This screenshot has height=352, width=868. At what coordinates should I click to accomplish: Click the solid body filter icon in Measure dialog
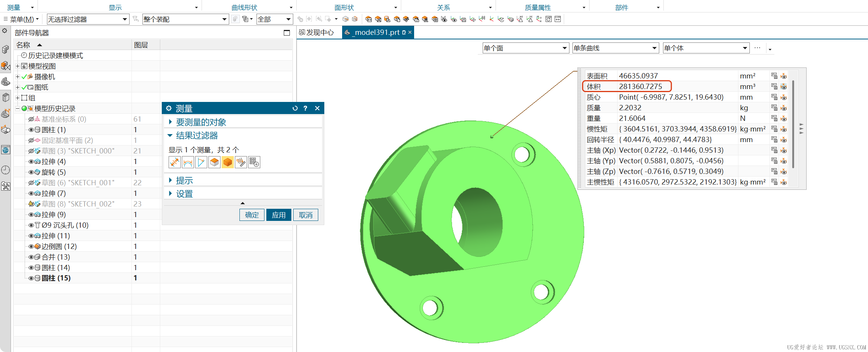[x=227, y=163]
